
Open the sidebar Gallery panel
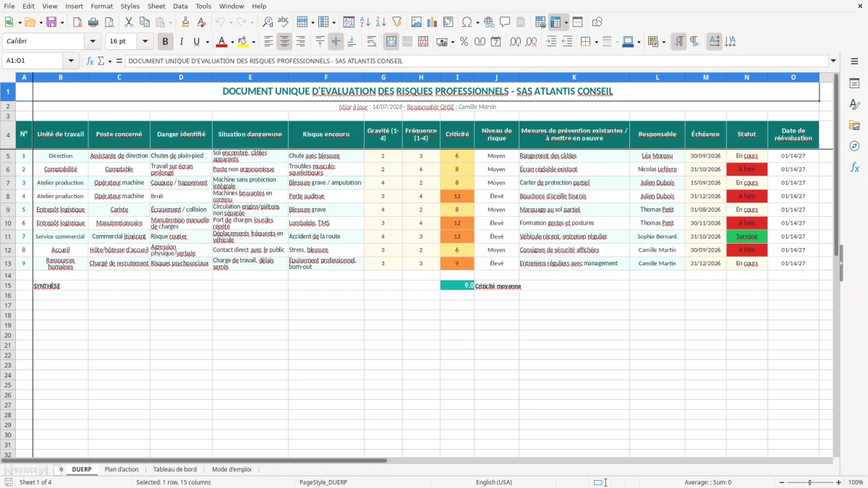coord(854,126)
